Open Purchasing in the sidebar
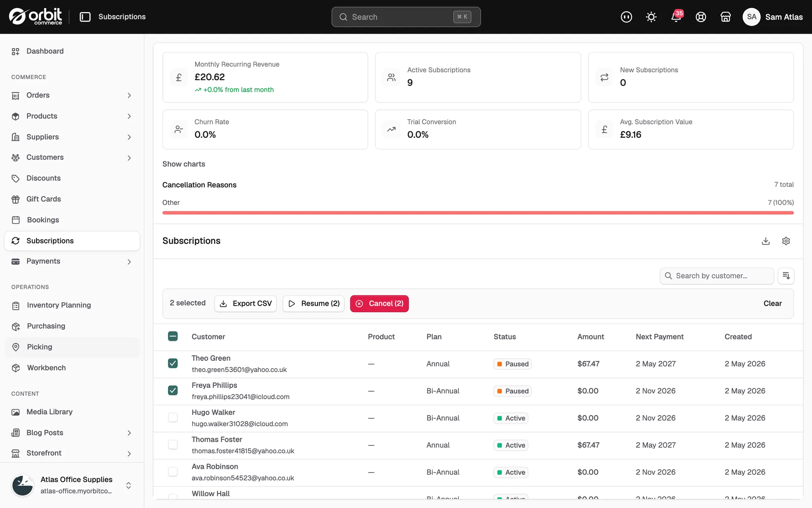This screenshot has height=508, width=812. pos(72,326)
